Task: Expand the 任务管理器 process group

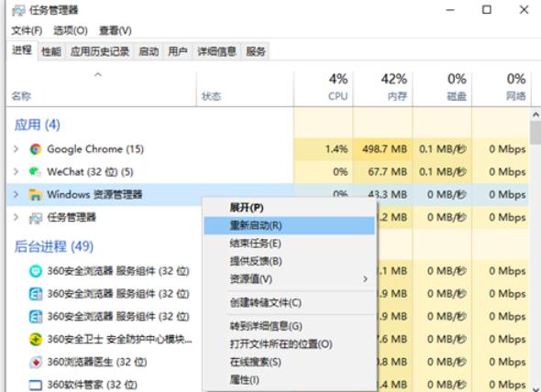Action: click(16, 217)
